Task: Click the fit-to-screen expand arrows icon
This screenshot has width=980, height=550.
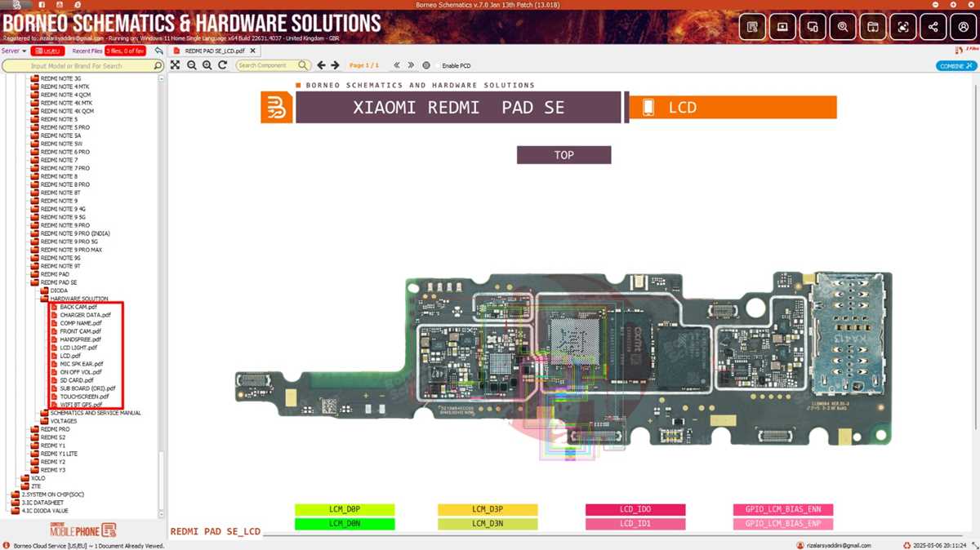Action: pos(176,65)
